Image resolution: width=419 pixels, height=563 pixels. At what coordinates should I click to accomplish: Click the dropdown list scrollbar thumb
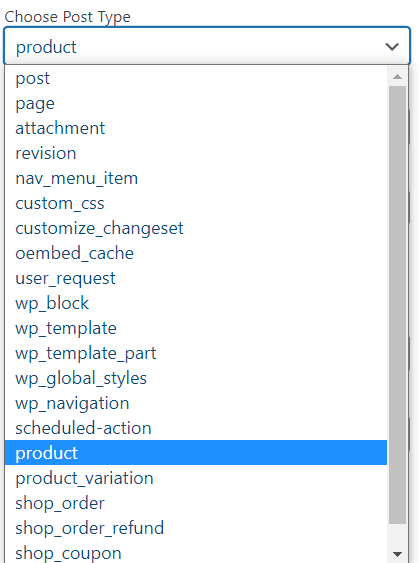pyautogui.click(x=397, y=305)
